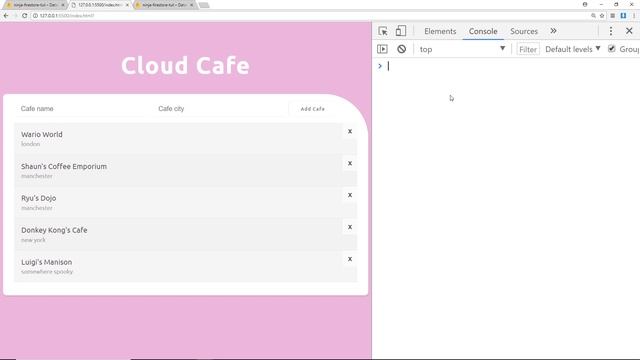Switch to the first browser tab
The width and height of the screenshot is (640, 360).
35,5
